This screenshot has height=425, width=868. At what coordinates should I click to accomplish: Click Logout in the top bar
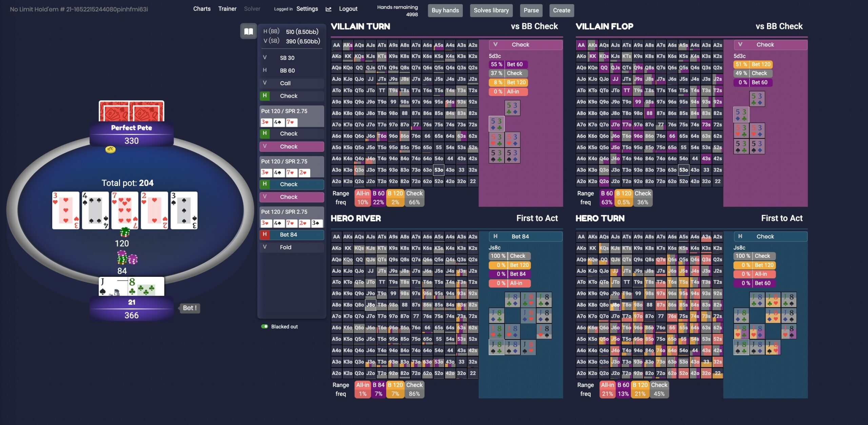pos(348,8)
